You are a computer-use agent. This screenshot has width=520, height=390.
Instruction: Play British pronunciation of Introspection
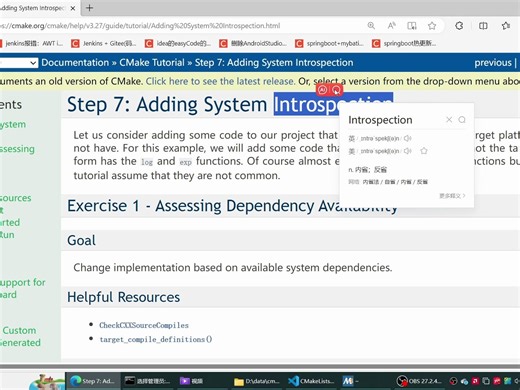(407, 138)
